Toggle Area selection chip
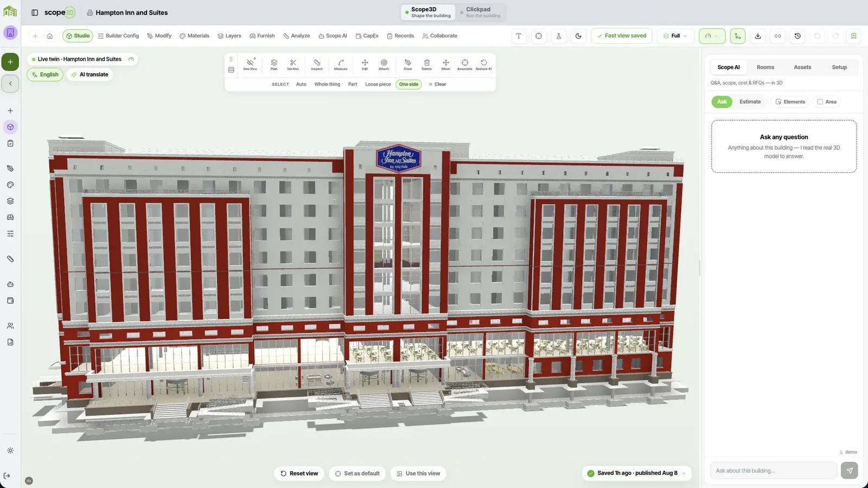868x488 pixels. 827,101
